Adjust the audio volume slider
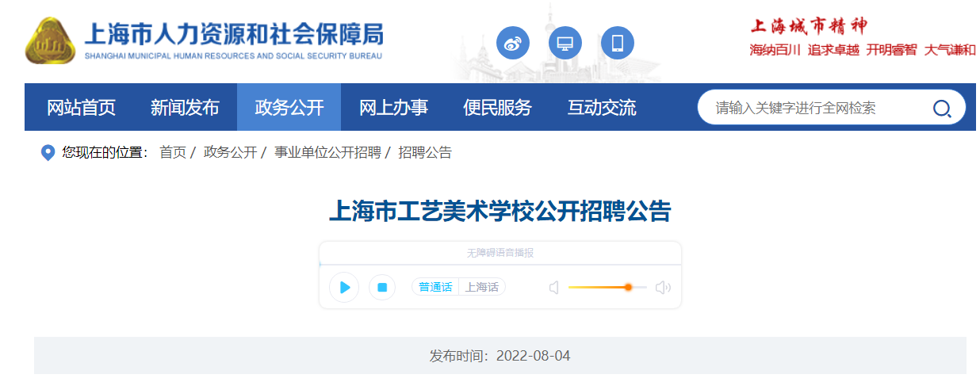The height and width of the screenshot is (382, 980). [x=607, y=287]
